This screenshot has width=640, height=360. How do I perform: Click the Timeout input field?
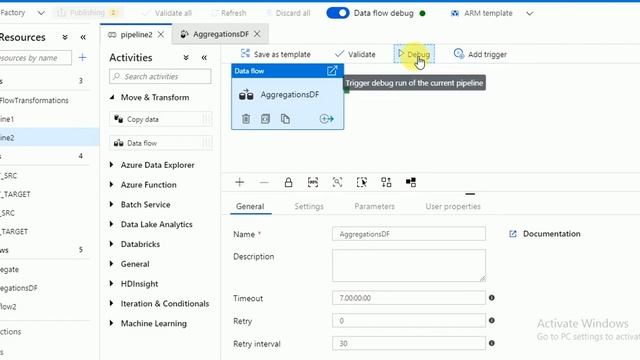[x=409, y=298]
